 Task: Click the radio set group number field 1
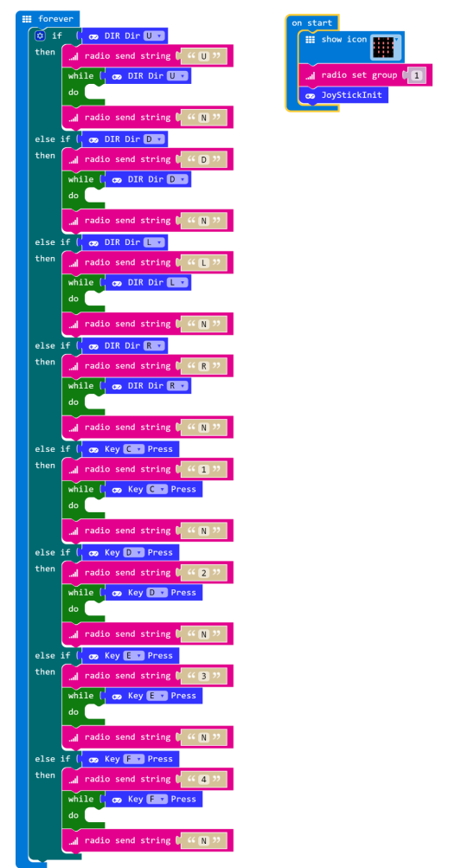coord(416,75)
